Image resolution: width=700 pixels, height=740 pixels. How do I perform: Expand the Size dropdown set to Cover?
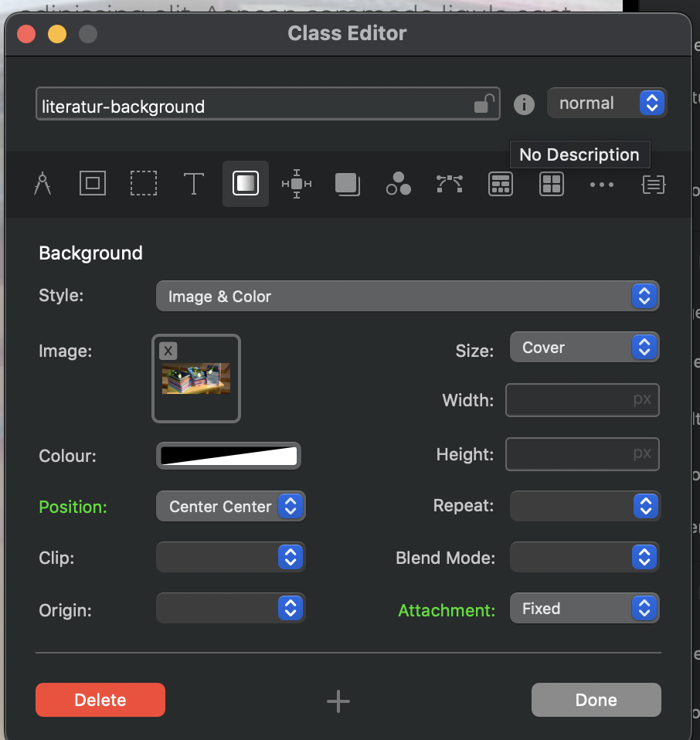(x=584, y=348)
